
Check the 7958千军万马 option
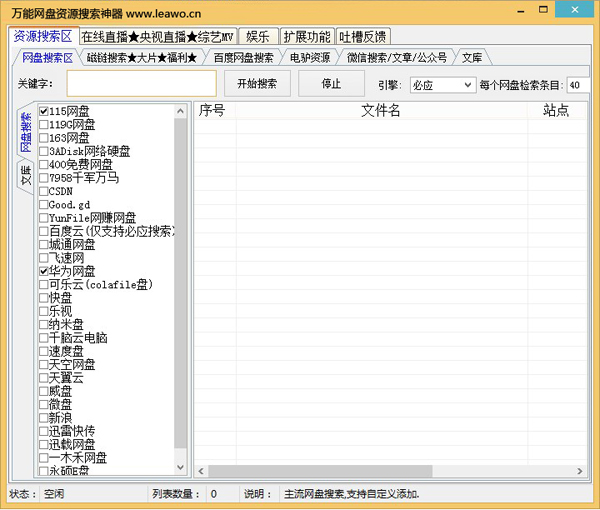point(43,178)
